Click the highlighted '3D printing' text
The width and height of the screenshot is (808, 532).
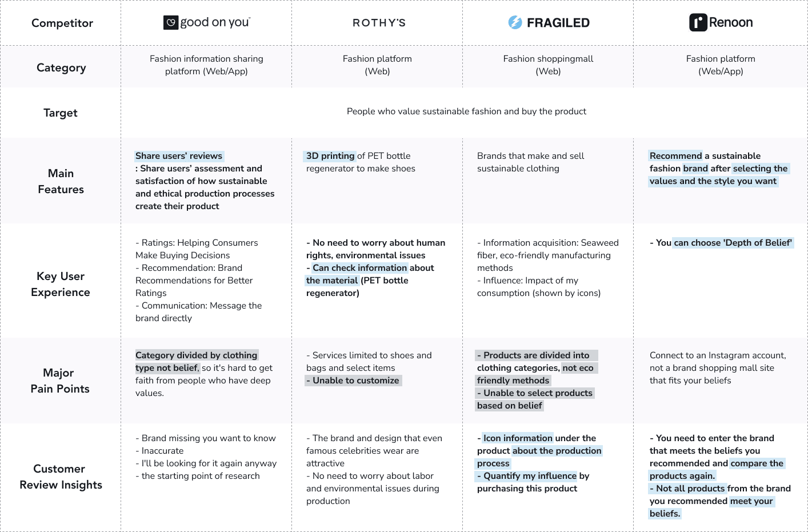330,156
